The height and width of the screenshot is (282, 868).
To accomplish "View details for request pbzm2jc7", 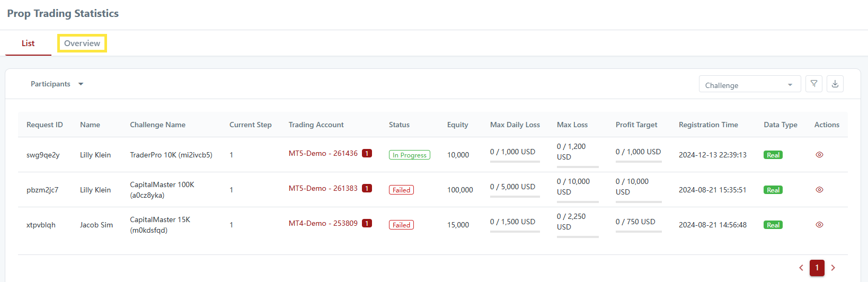I will point(819,190).
